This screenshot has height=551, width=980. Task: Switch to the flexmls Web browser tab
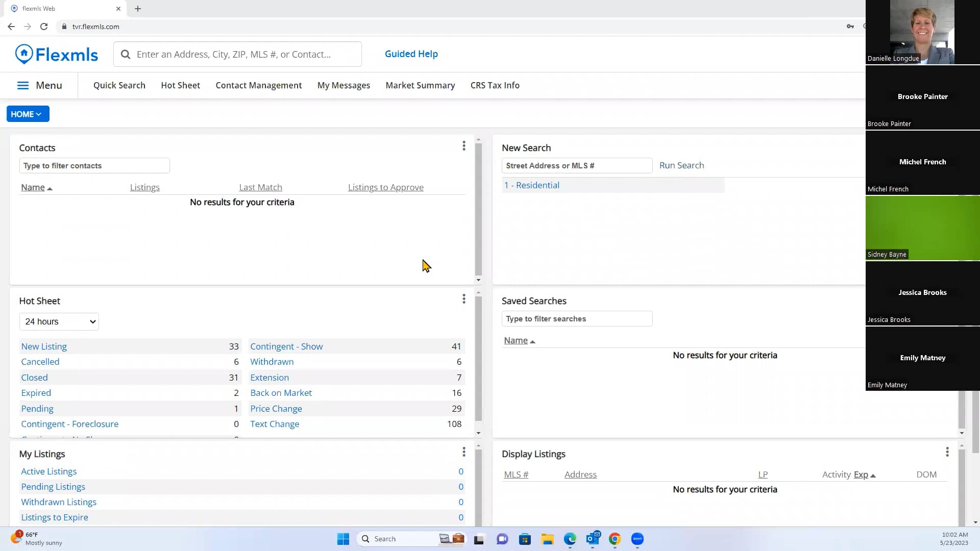[x=55, y=8]
